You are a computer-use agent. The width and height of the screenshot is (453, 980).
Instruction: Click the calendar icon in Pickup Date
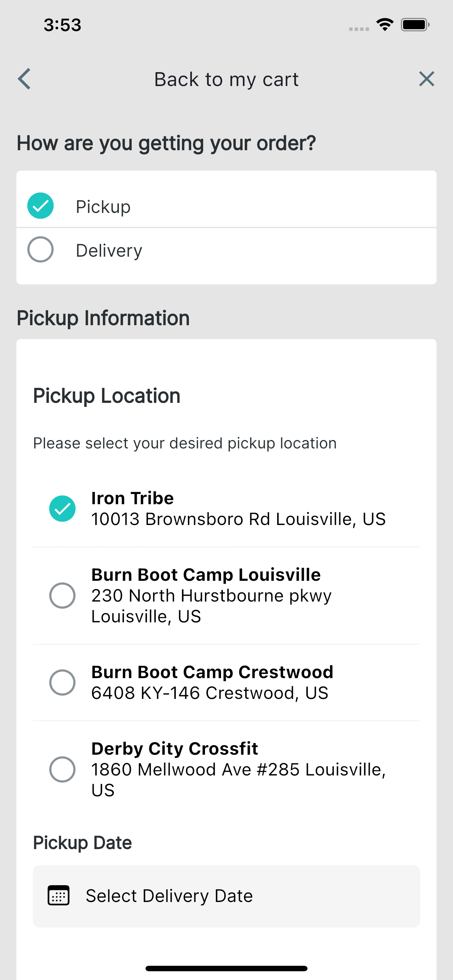point(58,895)
